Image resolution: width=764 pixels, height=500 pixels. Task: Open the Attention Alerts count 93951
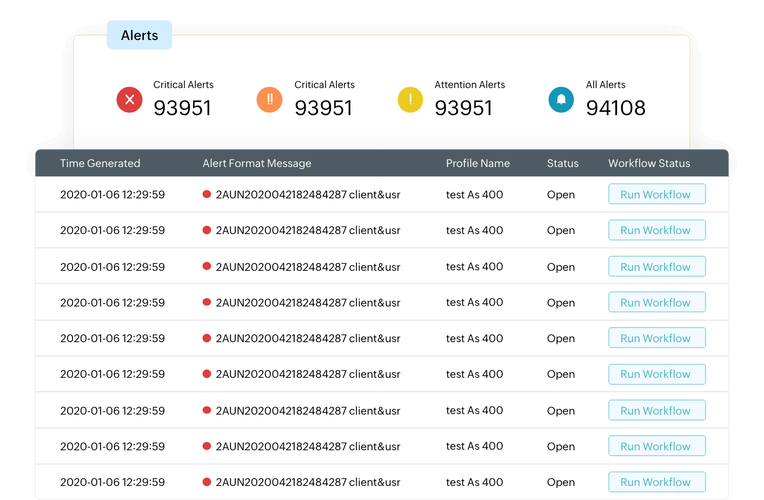tap(464, 108)
